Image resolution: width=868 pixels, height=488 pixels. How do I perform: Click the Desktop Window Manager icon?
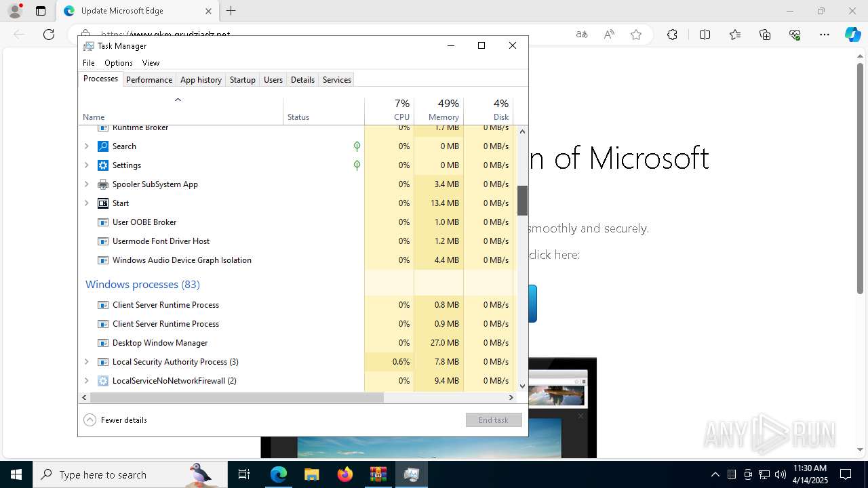click(103, 343)
